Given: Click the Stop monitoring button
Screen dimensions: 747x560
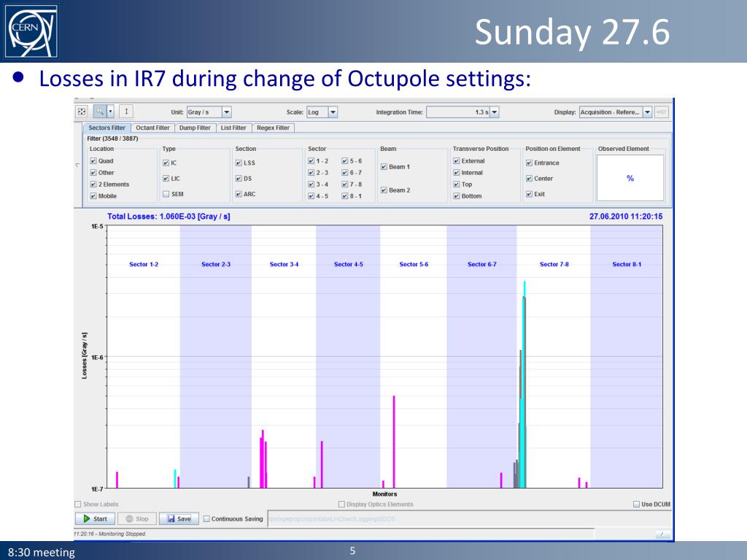Looking at the screenshot, I should tap(137, 518).
